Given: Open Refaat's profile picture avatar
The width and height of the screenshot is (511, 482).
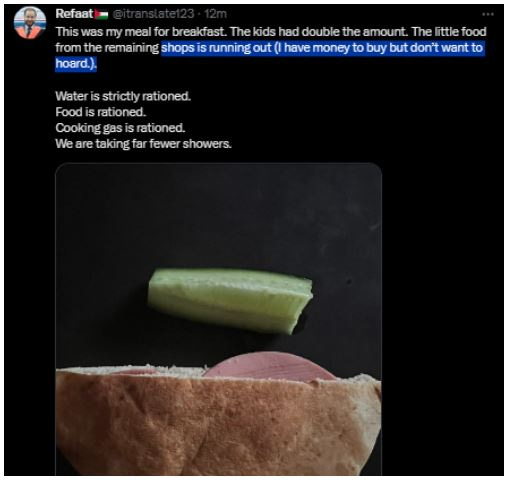Looking at the screenshot, I should (30, 23).
